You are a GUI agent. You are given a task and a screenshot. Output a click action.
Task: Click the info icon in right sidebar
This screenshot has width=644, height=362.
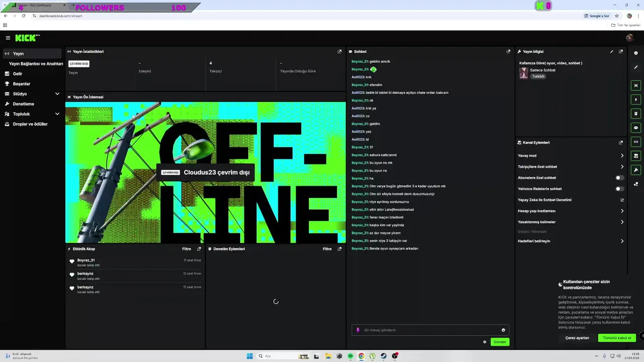pyautogui.click(x=636, y=53)
